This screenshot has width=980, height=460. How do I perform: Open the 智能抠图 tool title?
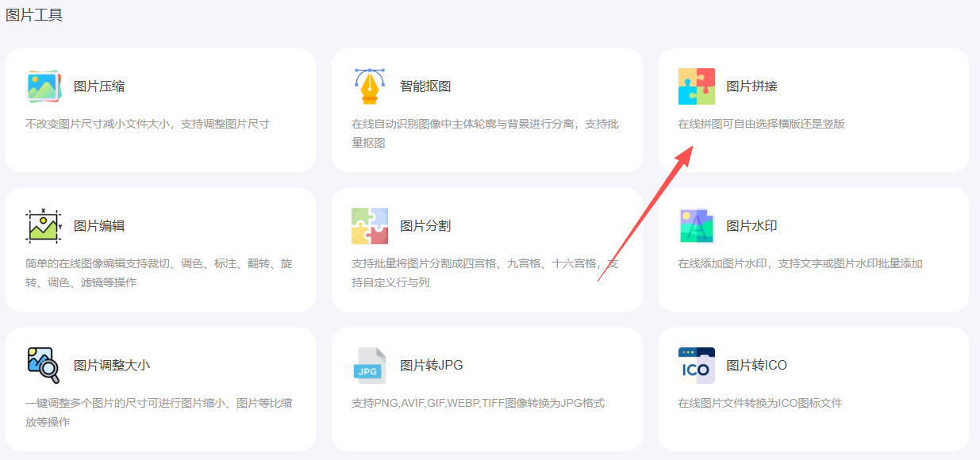coord(425,86)
